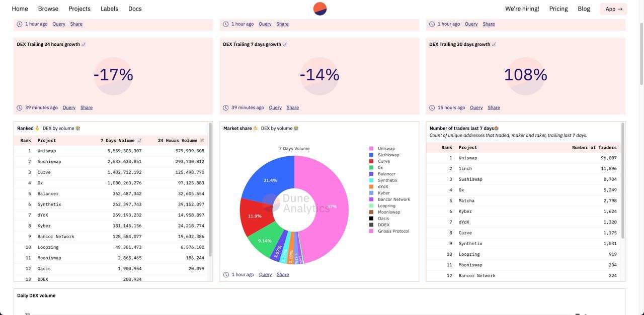
Task: Click clock icon under 24 hours growth card
Action: click(x=20, y=108)
